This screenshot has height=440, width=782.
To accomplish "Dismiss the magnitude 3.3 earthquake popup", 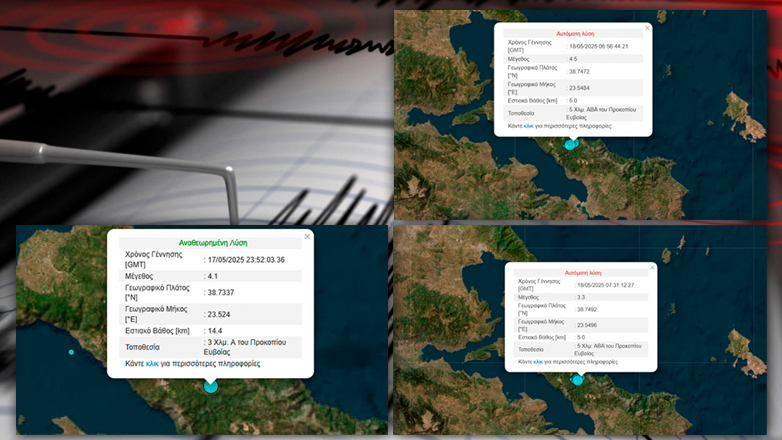I will [652, 267].
